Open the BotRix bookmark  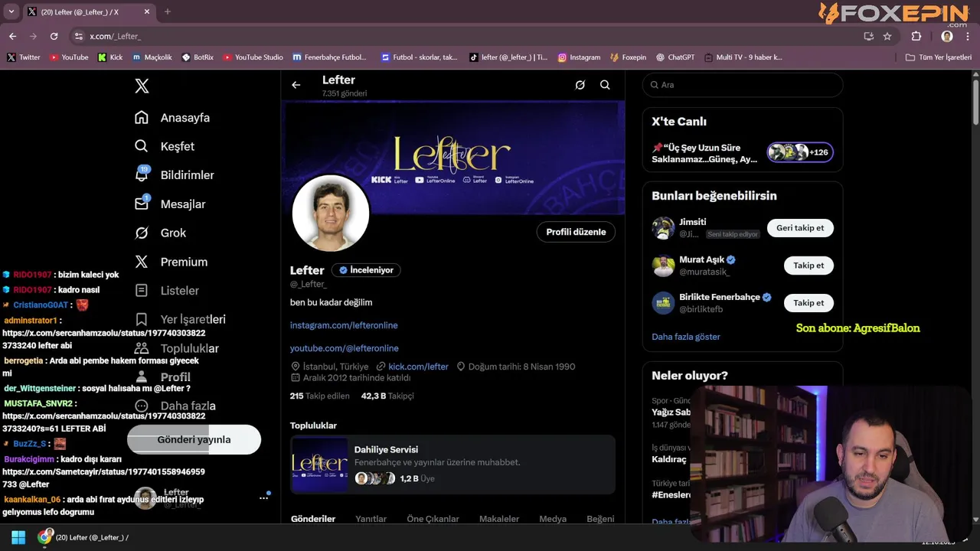pos(198,57)
